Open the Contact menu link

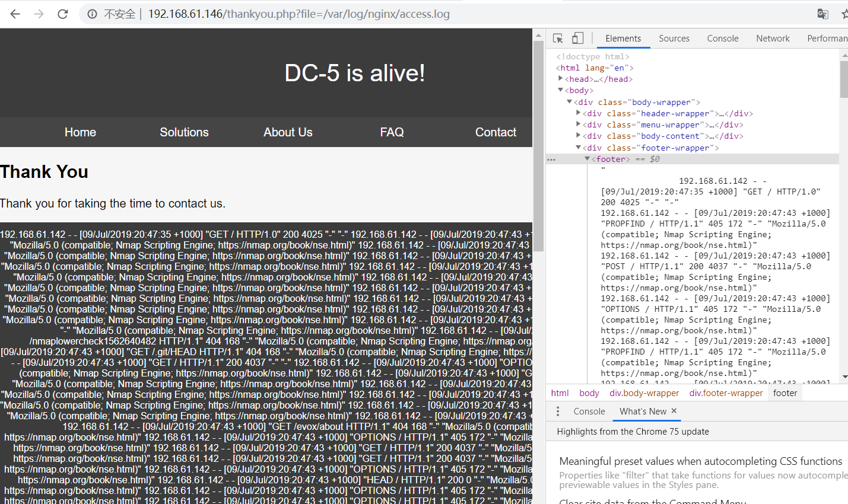pyautogui.click(x=496, y=132)
